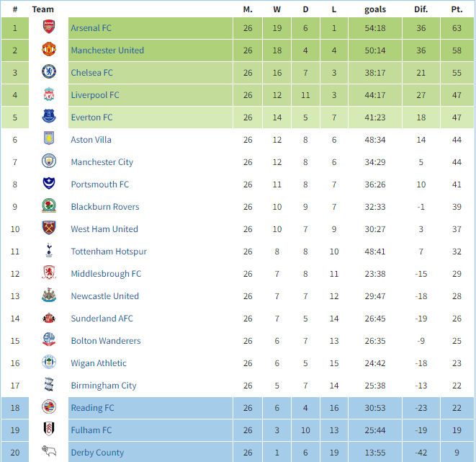Viewport: 476px width, 462px height.
Task: Click the Derby County club crest
Action: coord(49,453)
